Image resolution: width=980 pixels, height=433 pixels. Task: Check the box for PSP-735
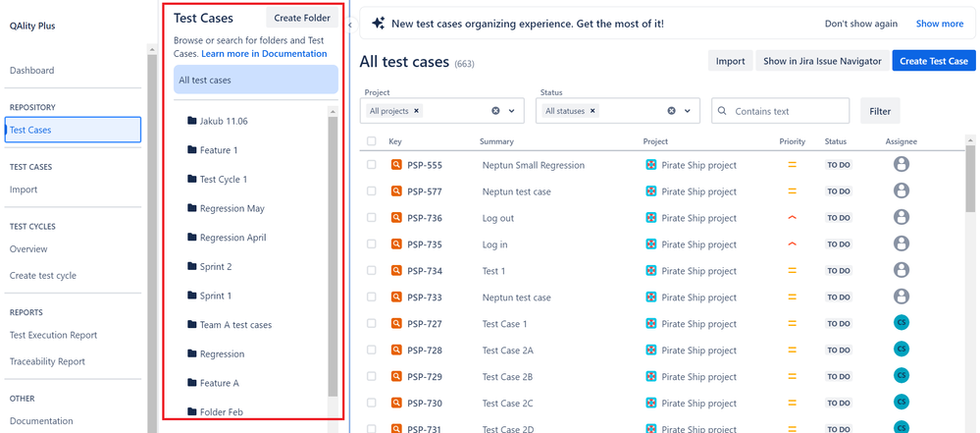point(371,244)
